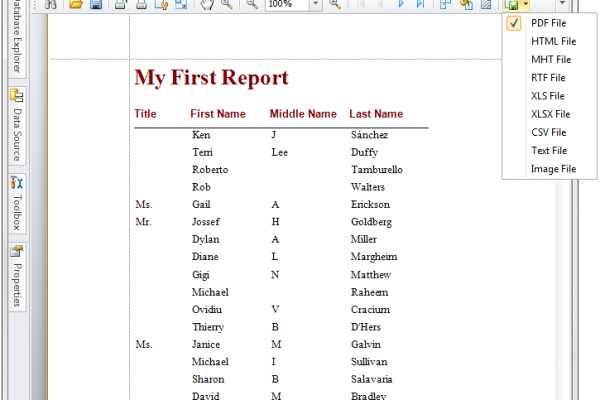This screenshot has width=600, height=400.
Task: Open the toolbar options dropdown arrow
Action: coord(562,3)
